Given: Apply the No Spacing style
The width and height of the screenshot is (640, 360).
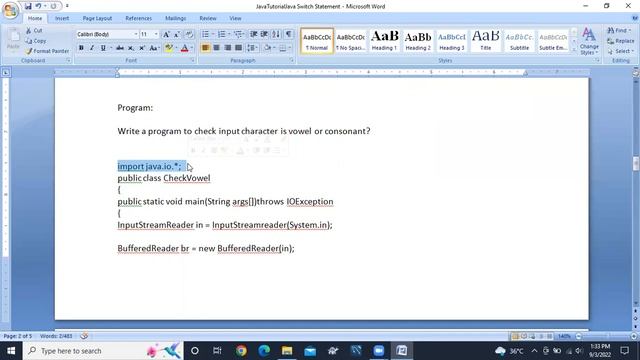Looking at the screenshot, I should 351,41.
